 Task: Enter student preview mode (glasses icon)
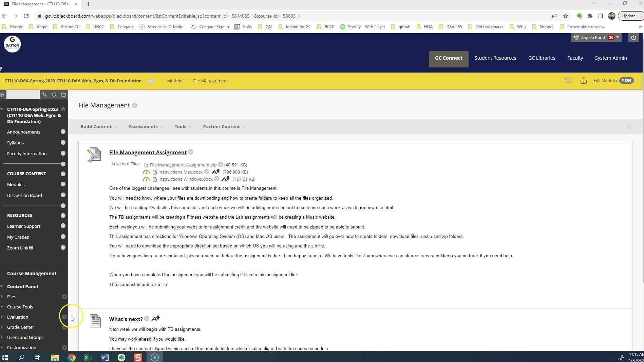568,80
